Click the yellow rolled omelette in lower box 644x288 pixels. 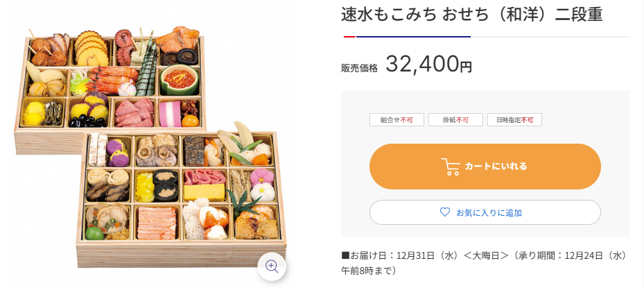coord(203,189)
